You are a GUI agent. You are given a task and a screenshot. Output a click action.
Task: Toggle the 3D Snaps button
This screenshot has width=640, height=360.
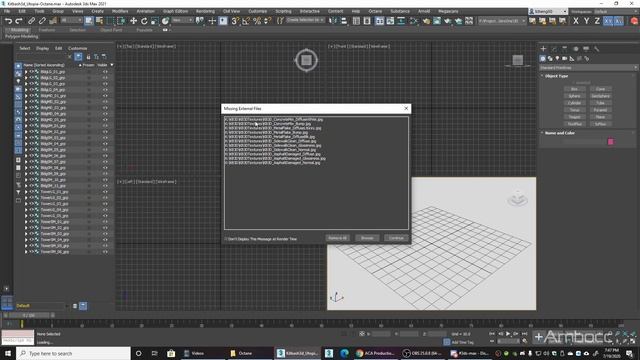(x=235, y=21)
